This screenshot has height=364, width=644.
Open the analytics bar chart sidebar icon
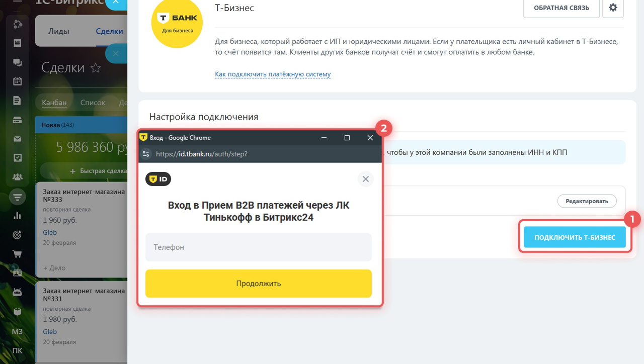18,216
